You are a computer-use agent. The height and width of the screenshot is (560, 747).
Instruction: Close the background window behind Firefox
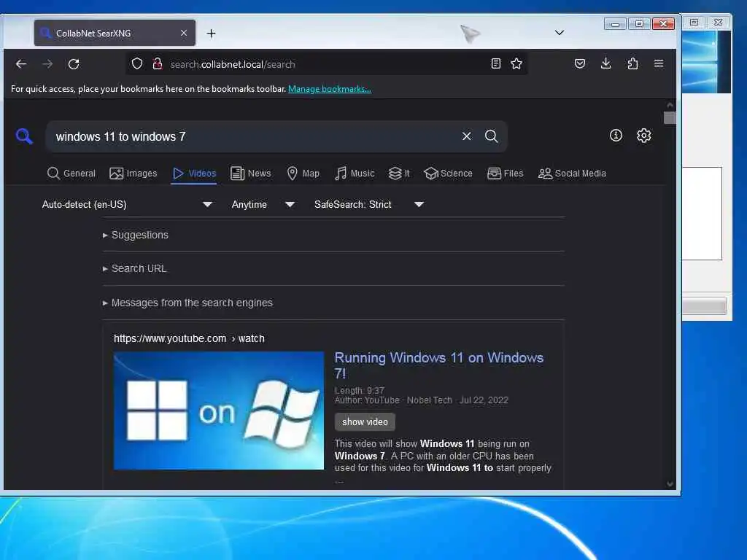tap(719, 23)
